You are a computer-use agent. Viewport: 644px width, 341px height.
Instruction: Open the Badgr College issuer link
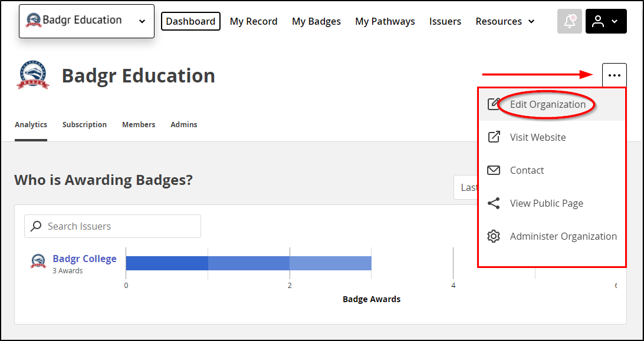(84, 259)
